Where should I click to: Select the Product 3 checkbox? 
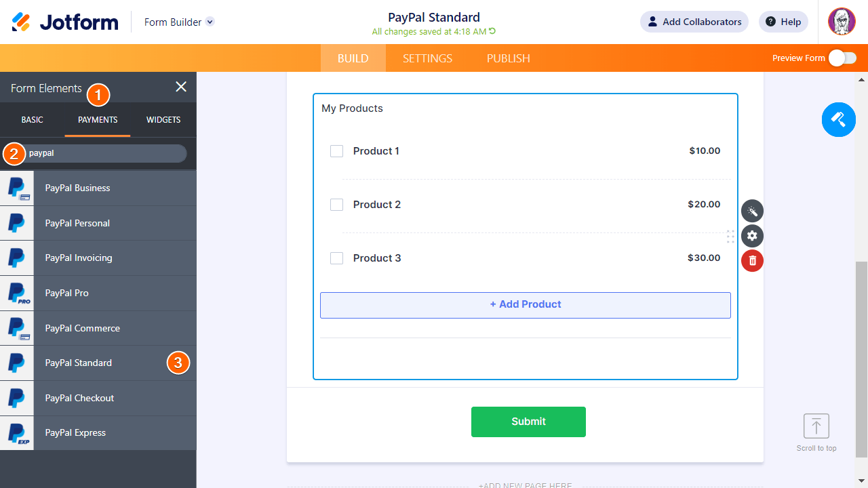click(336, 258)
